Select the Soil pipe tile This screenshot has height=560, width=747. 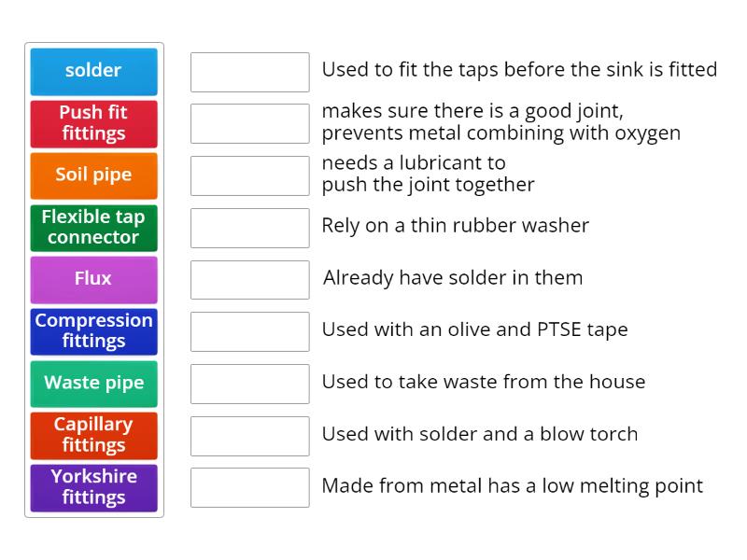(93, 175)
